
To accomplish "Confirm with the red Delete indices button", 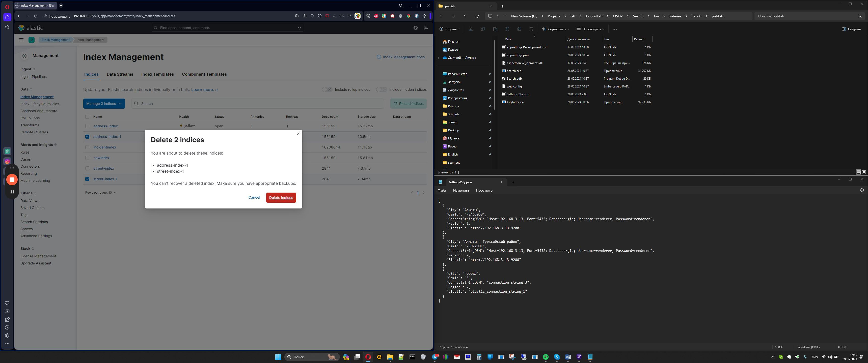I will pos(281,198).
